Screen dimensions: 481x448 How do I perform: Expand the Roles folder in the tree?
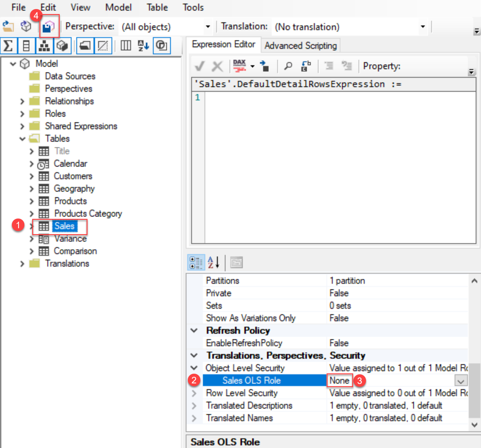[22, 114]
